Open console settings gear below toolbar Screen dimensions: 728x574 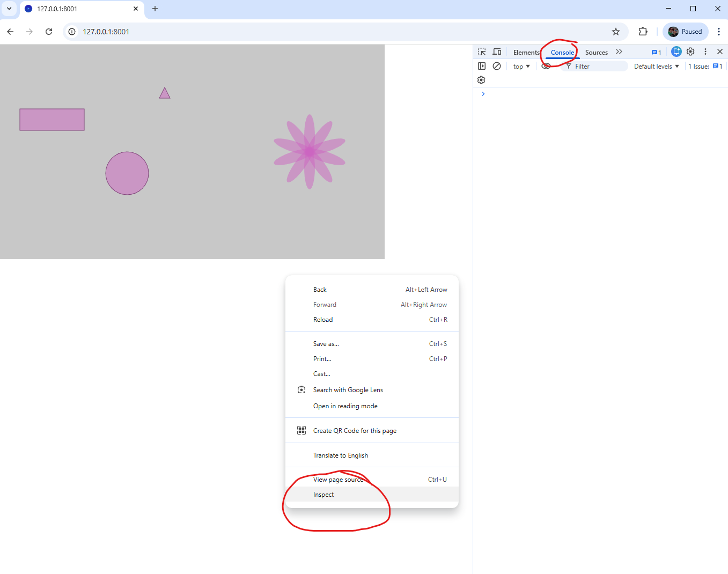point(481,80)
